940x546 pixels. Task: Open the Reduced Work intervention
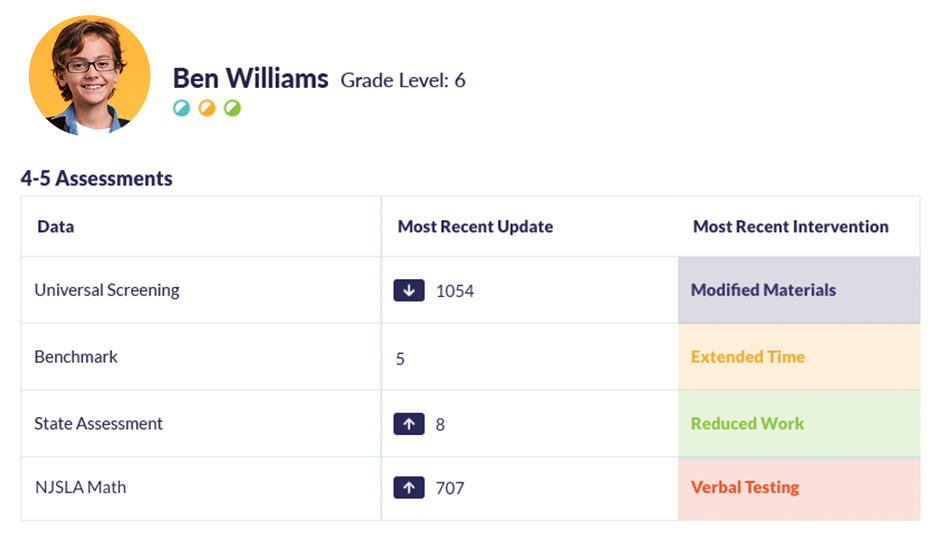click(747, 424)
